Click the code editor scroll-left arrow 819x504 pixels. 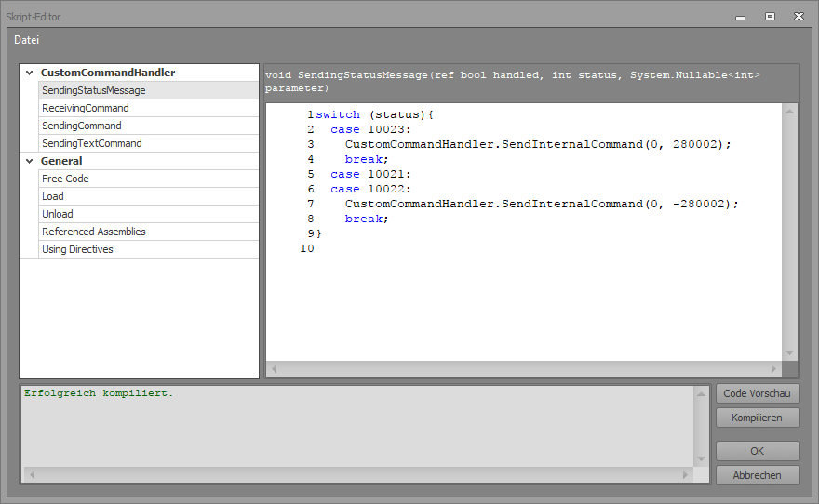click(x=274, y=369)
